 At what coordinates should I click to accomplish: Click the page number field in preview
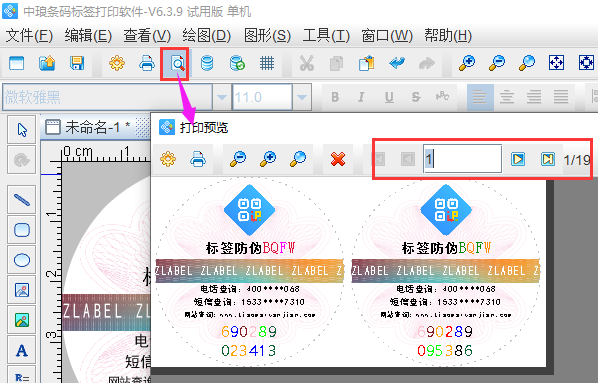462,159
